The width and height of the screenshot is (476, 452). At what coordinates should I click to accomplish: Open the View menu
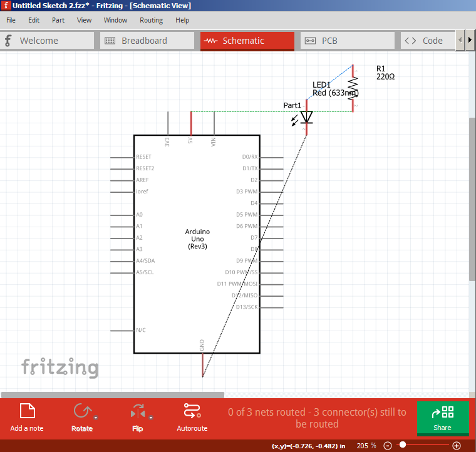[x=84, y=20]
